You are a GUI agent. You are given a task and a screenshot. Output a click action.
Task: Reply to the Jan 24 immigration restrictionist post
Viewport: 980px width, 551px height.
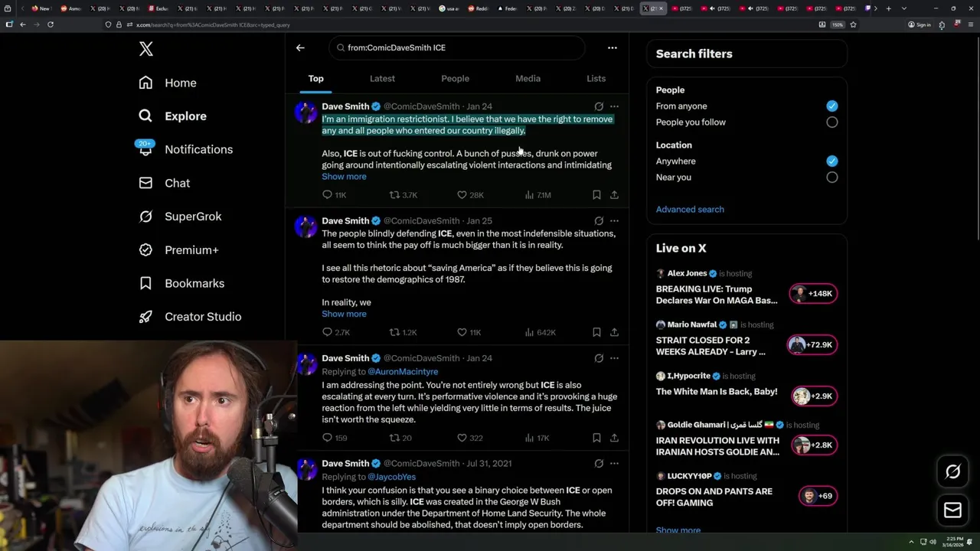pos(334,195)
